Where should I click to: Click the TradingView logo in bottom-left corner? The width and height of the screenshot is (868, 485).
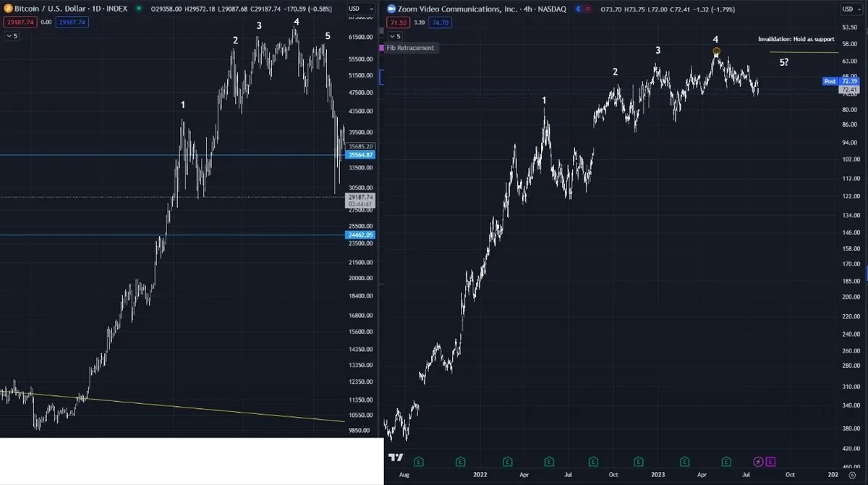[395, 457]
